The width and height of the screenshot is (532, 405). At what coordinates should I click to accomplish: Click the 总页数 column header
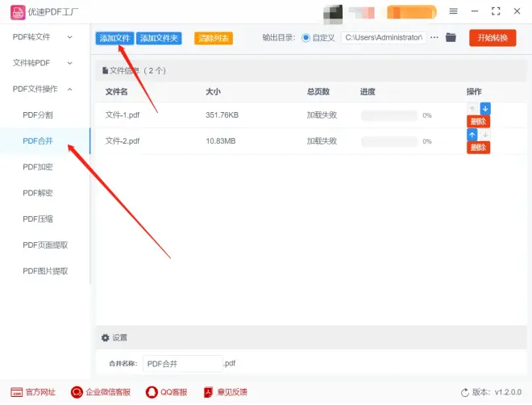318,92
